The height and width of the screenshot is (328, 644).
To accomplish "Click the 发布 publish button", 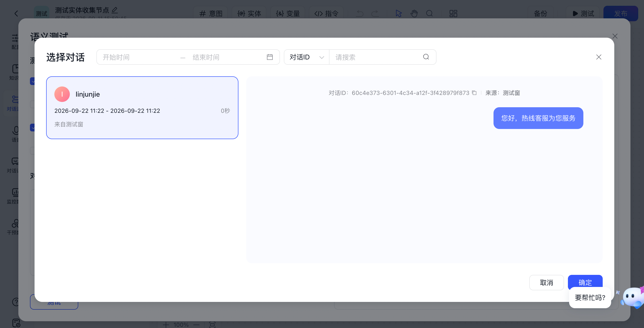I will [x=621, y=13].
